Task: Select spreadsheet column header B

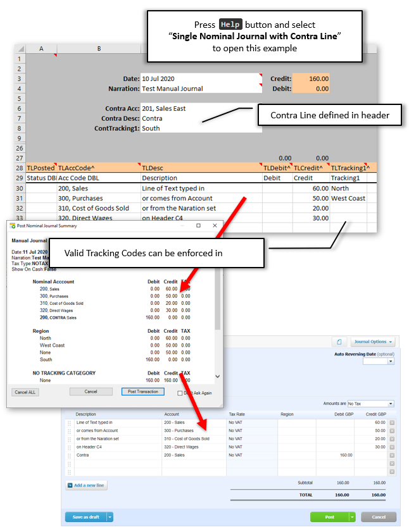Action: pos(99,49)
